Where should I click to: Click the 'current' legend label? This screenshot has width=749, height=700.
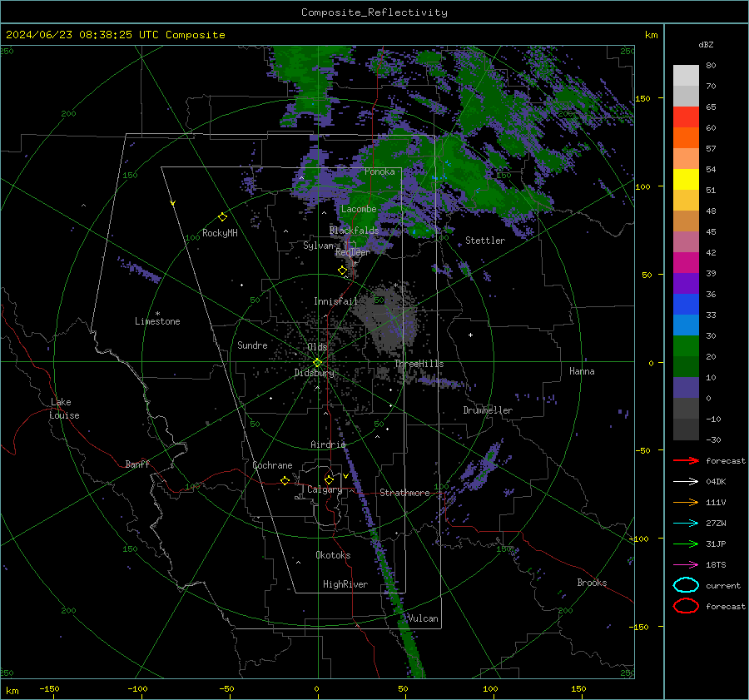pyautogui.click(x=723, y=585)
